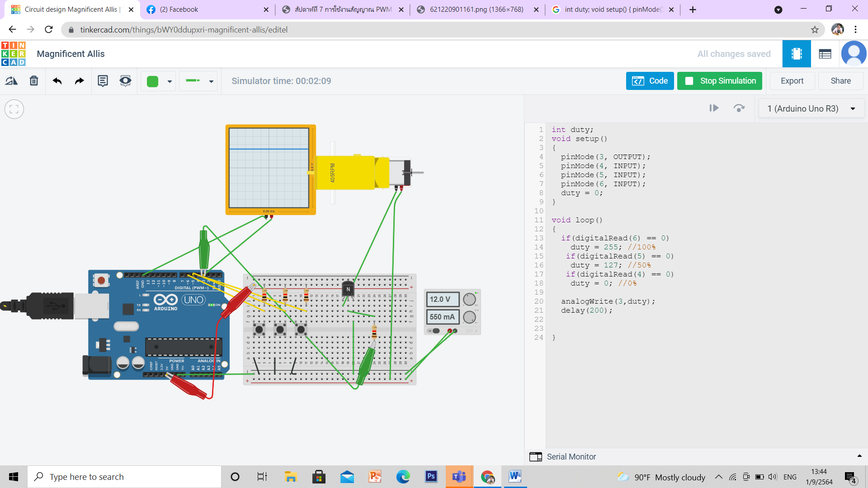Push the second breadboard pushbutton
This screenshot has height=488, width=868.
[280, 329]
